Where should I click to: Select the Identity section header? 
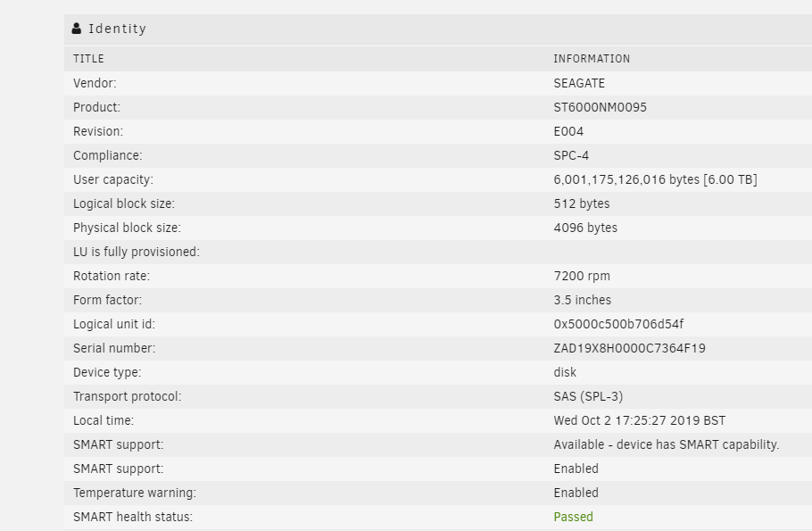[x=438, y=29]
